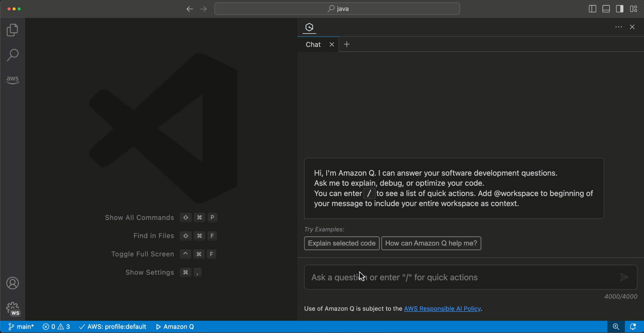Open the AWS Toolkit view
The image size is (644, 333).
[x=12, y=80]
